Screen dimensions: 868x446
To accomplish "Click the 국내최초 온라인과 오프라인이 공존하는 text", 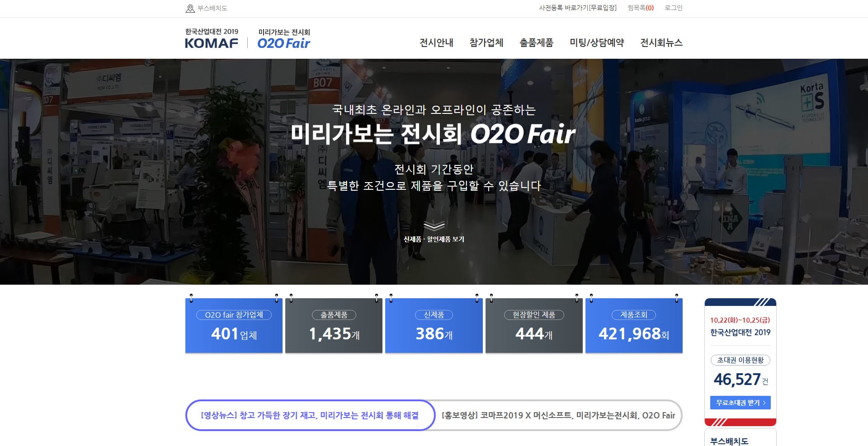I will (434, 110).
